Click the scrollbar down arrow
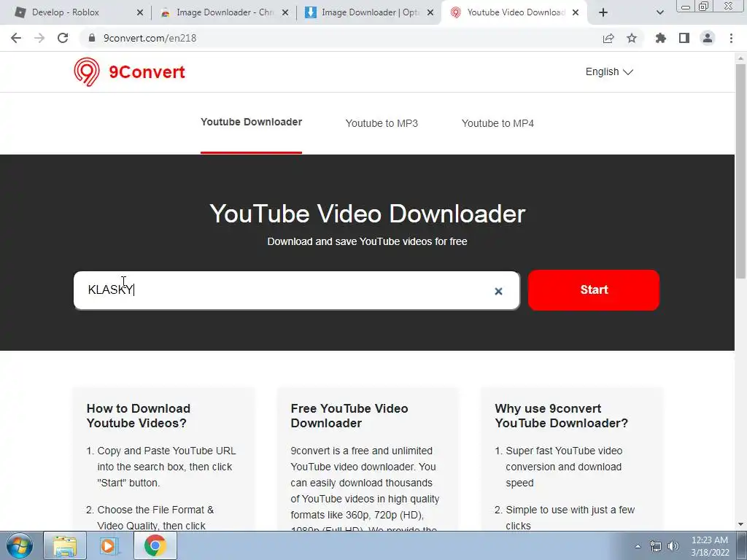 pos(740,524)
